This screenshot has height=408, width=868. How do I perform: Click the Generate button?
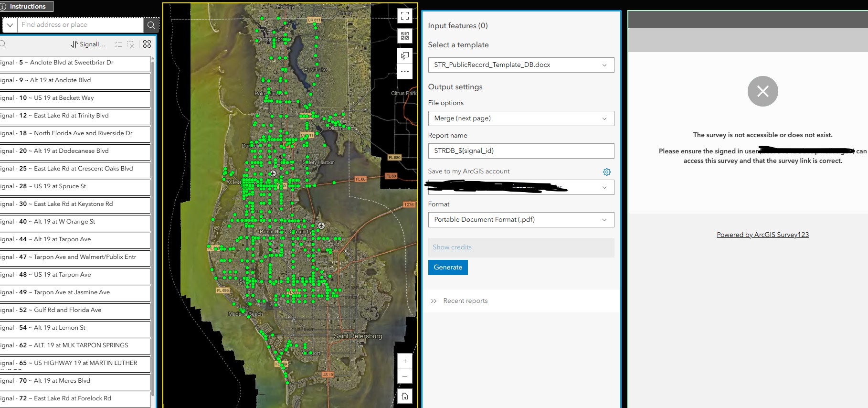coord(448,268)
